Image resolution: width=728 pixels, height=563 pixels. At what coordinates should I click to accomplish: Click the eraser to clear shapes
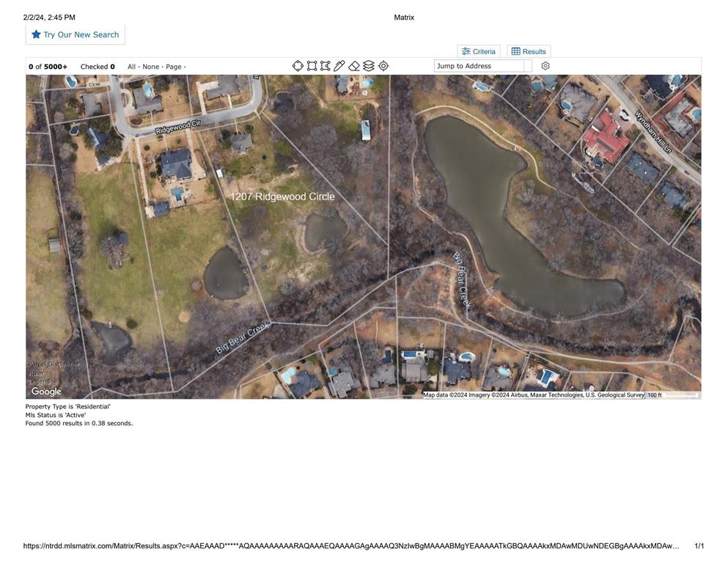coord(354,66)
